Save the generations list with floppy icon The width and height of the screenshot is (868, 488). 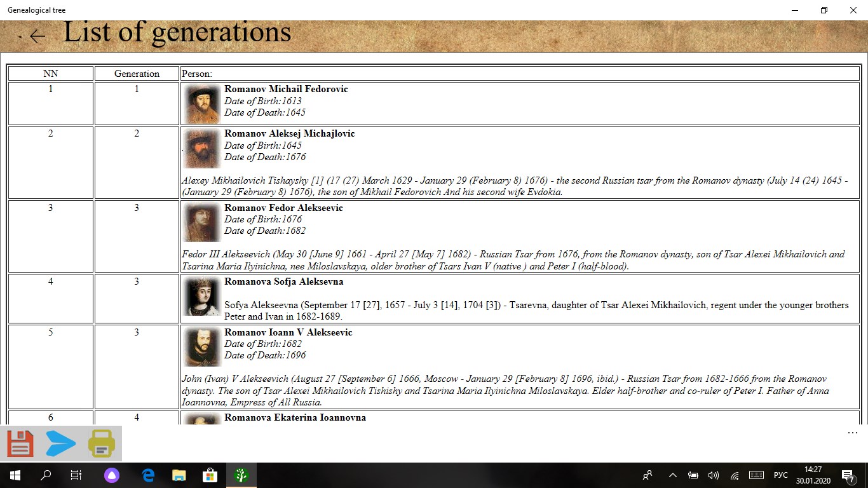click(20, 444)
